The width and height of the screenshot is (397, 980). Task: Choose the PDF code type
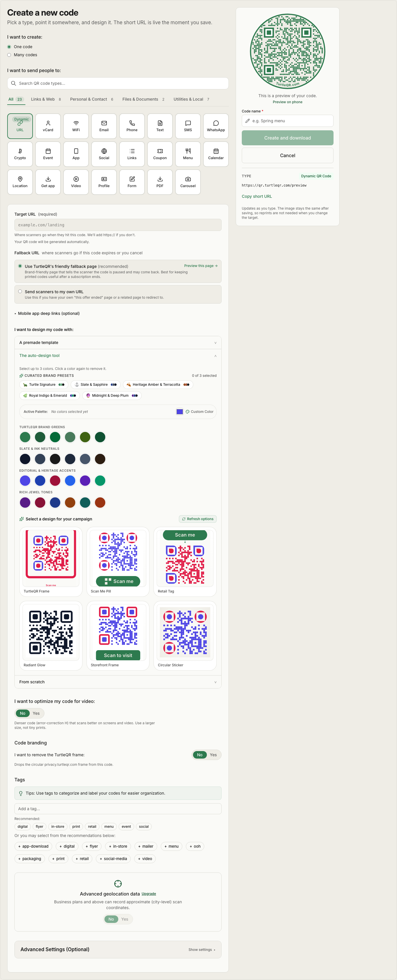(x=160, y=182)
